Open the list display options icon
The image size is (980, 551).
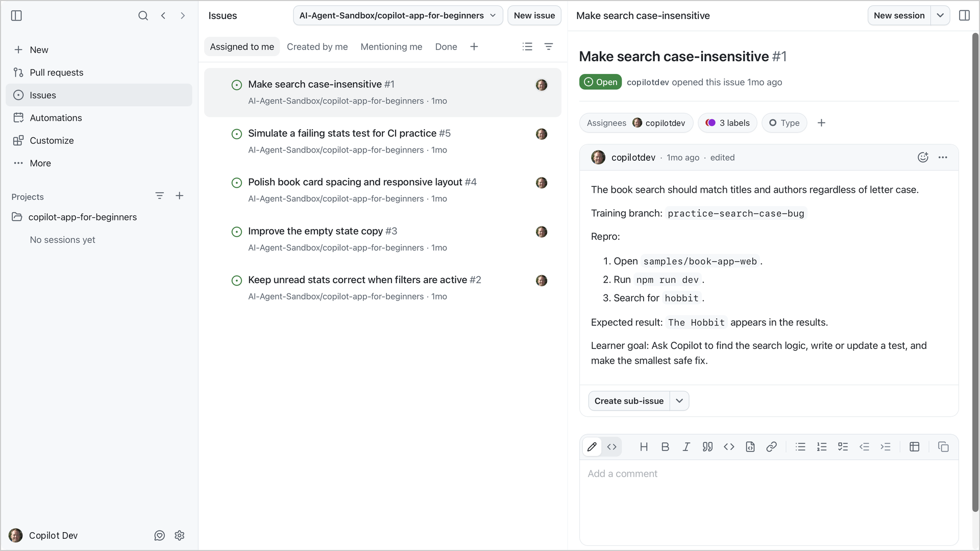click(x=528, y=47)
